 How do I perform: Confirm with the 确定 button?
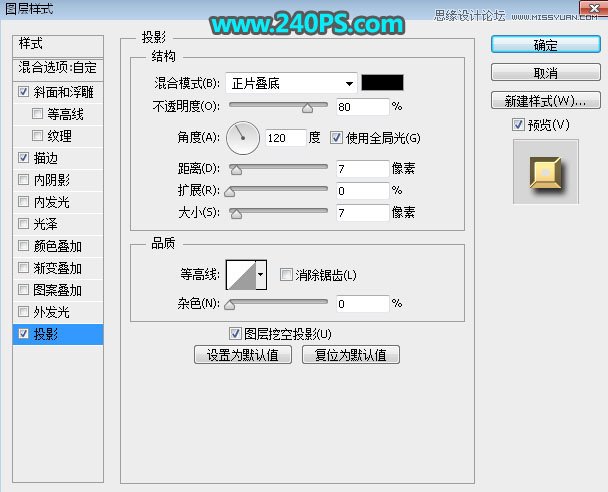(546, 45)
